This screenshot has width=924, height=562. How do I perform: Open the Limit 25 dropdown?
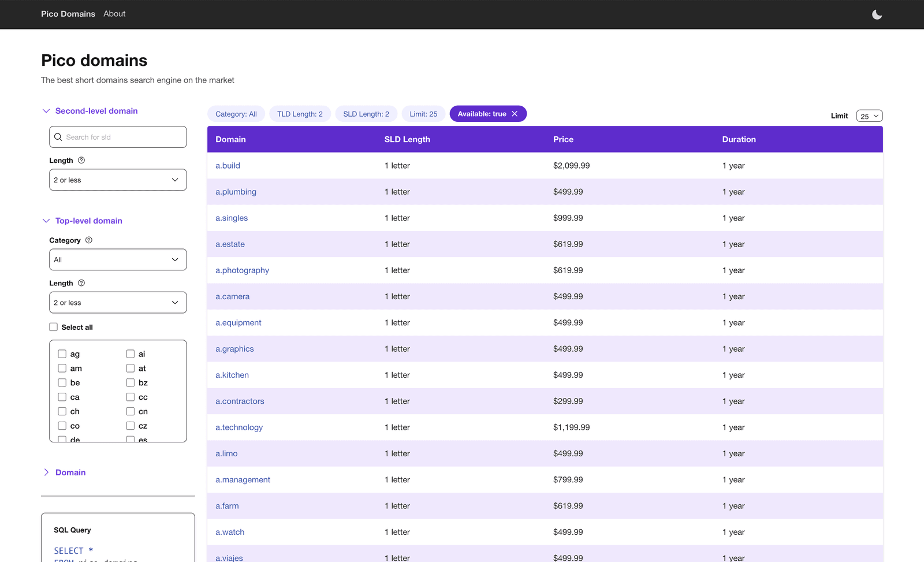tap(869, 116)
